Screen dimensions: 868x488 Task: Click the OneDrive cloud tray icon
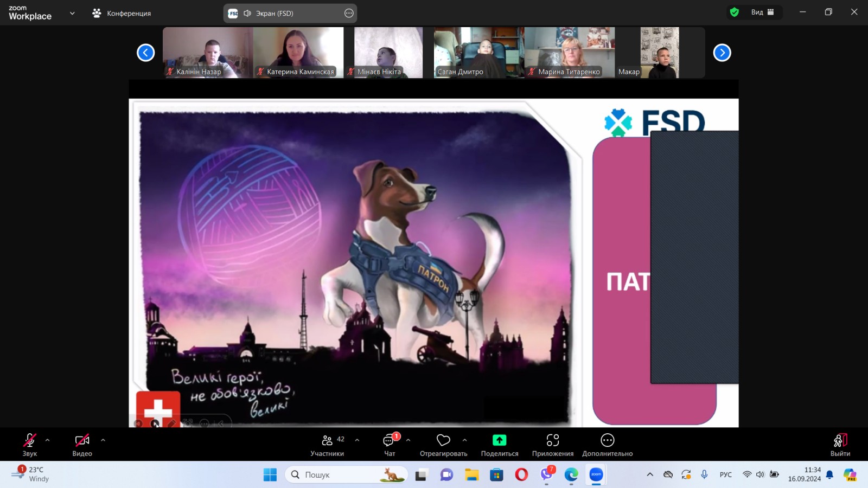(x=668, y=474)
